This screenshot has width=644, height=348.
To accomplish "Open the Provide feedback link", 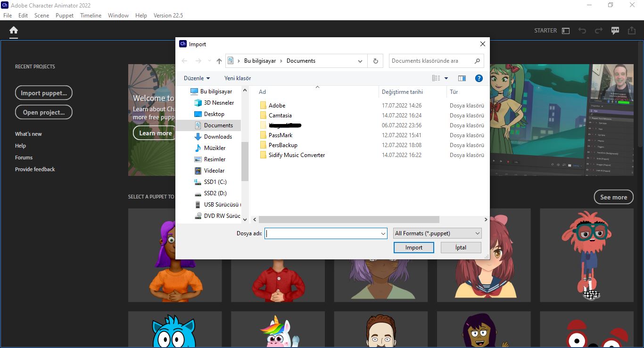I will tap(35, 169).
